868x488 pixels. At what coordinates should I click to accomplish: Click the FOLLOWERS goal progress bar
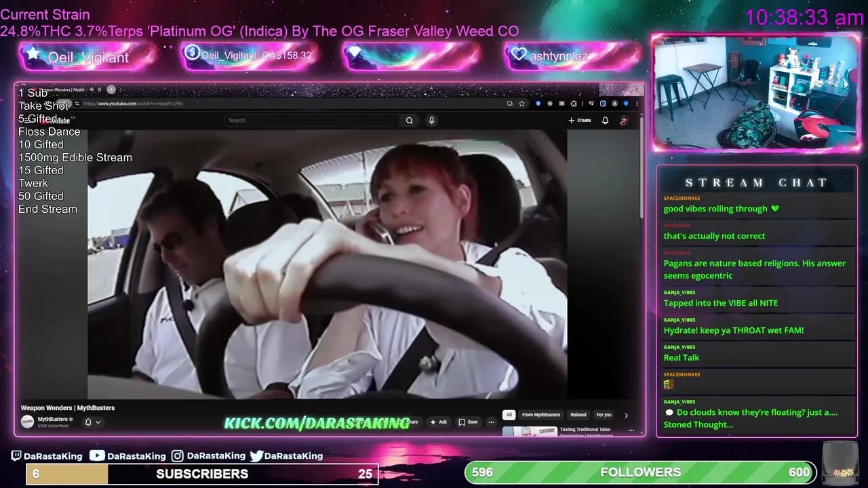(x=641, y=472)
